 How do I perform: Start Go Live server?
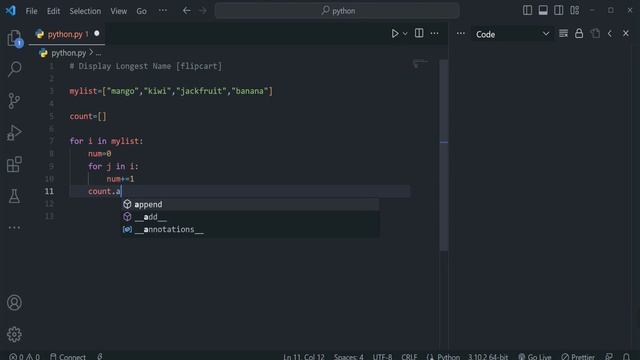(535, 356)
